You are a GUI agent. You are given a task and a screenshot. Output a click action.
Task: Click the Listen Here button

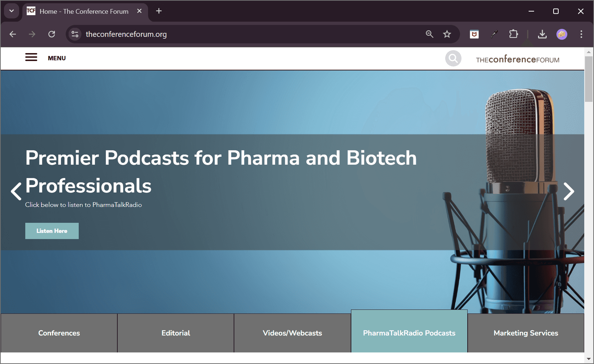click(x=52, y=231)
